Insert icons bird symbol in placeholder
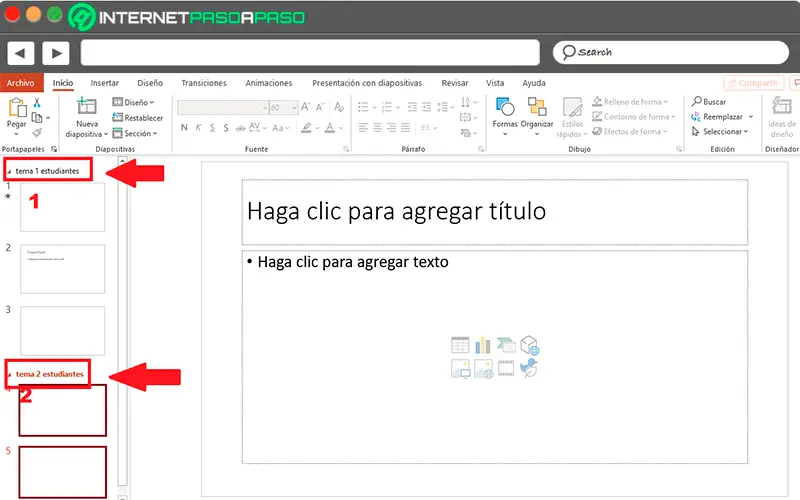The width and height of the screenshot is (800, 500). tap(529, 368)
